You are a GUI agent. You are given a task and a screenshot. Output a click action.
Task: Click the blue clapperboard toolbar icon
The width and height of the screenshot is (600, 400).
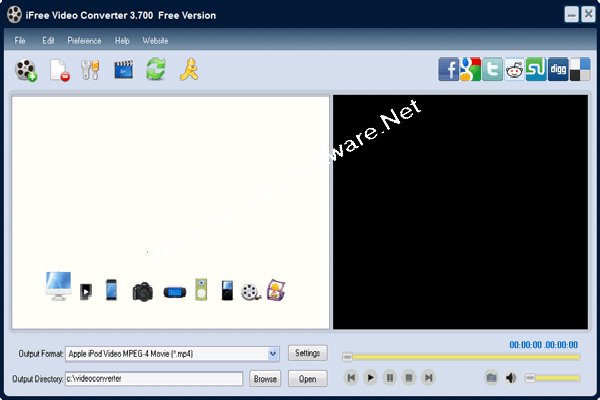tap(124, 70)
